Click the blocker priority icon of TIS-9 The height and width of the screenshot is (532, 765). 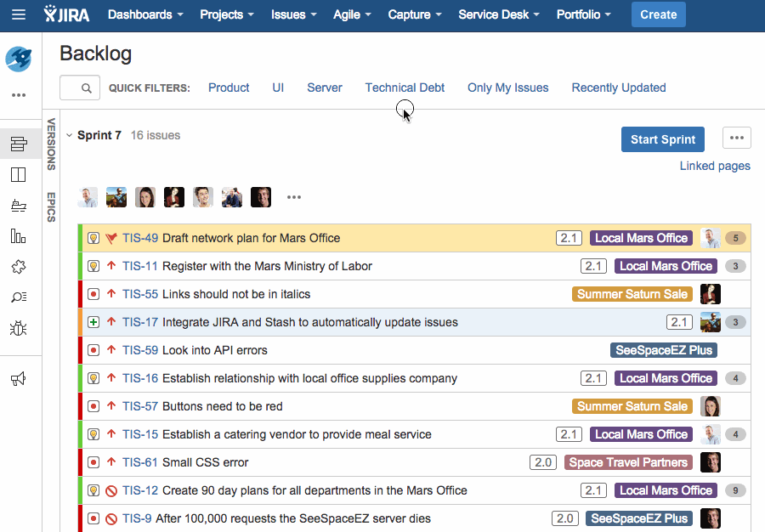click(111, 519)
